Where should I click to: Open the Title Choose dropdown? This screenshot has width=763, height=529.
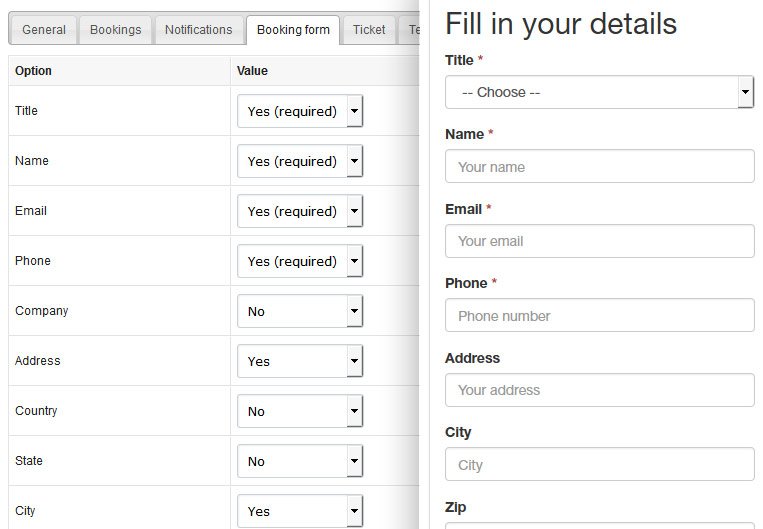pos(600,92)
